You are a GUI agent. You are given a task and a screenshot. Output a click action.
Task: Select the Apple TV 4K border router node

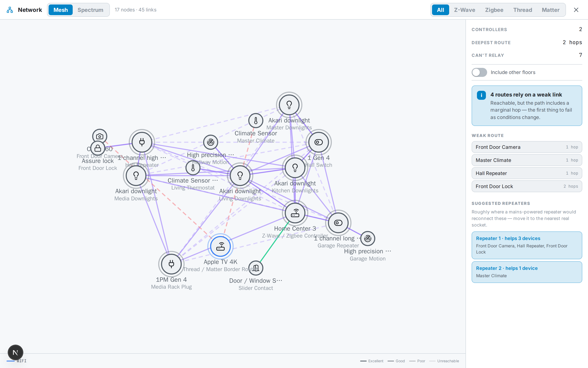[x=220, y=246]
